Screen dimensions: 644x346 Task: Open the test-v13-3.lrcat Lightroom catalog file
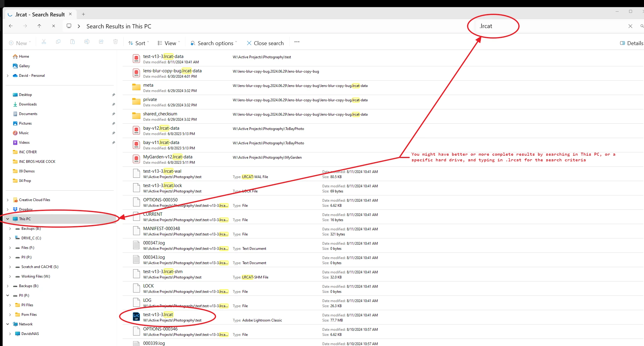point(158,315)
